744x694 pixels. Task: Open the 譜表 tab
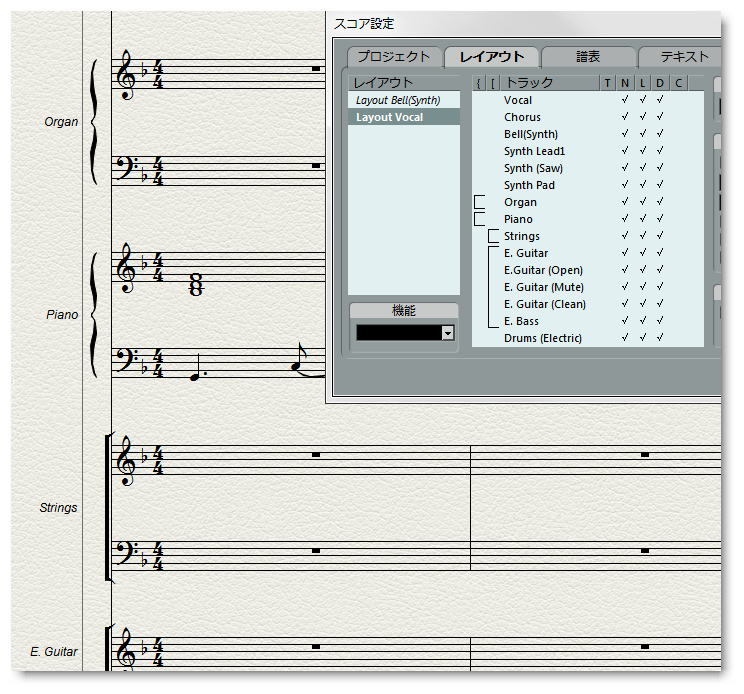pyautogui.click(x=588, y=57)
